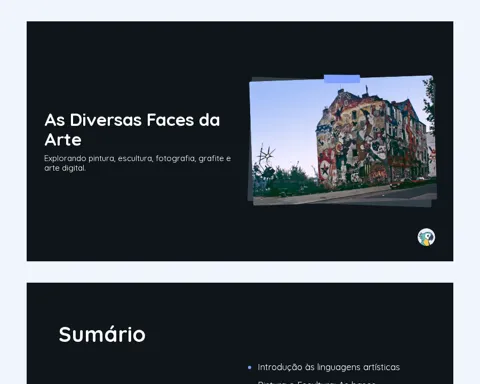Click the light gap between the two slides
480x384 pixels.
click(x=240, y=272)
